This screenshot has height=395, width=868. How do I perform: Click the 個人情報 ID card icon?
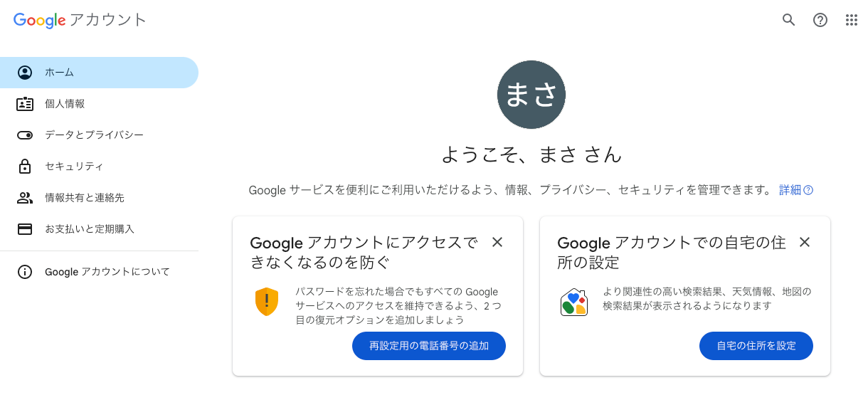[25, 104]
